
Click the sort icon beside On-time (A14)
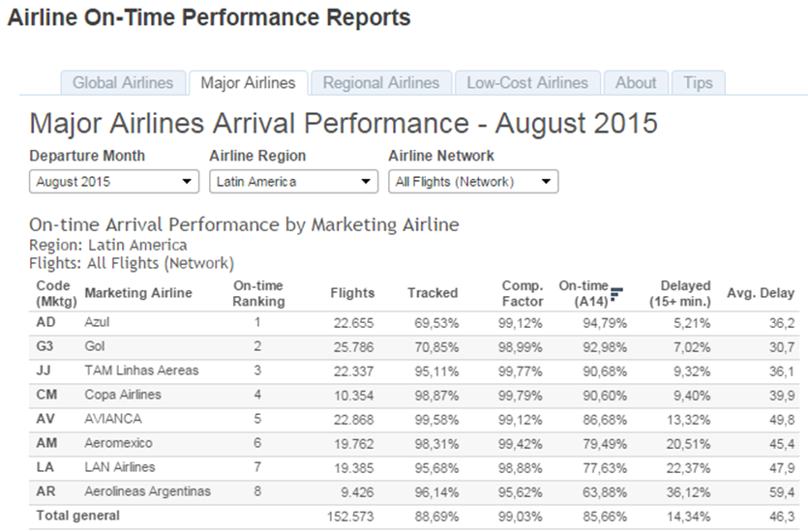616,294
